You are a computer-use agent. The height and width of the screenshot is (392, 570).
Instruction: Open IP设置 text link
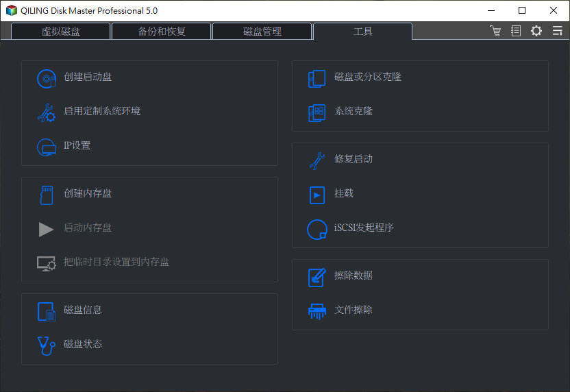[x=77, y=145]
